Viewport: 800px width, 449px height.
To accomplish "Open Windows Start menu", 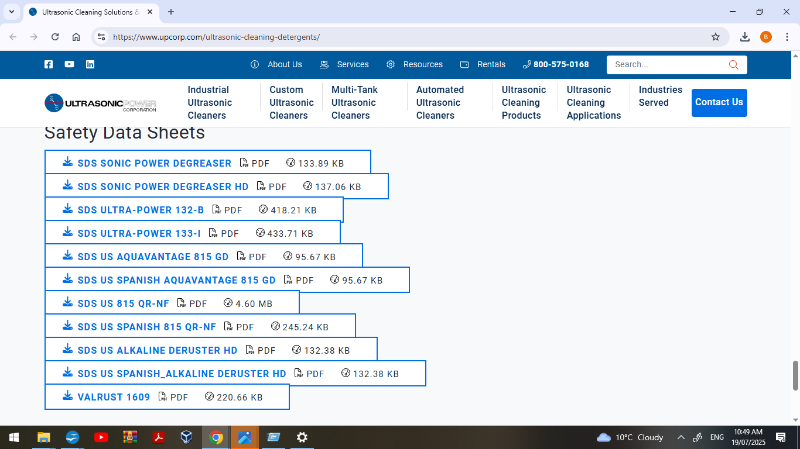I will (14, 437).
